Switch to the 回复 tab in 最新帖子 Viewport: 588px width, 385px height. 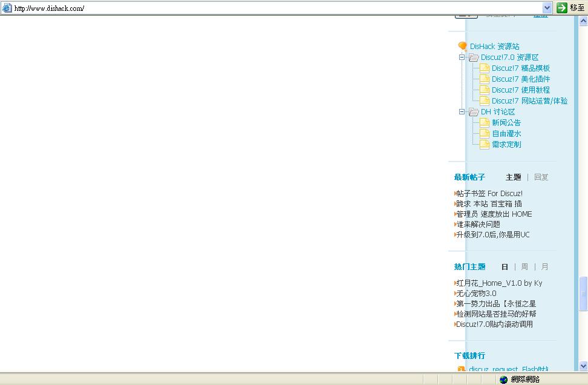coord(541,177)
